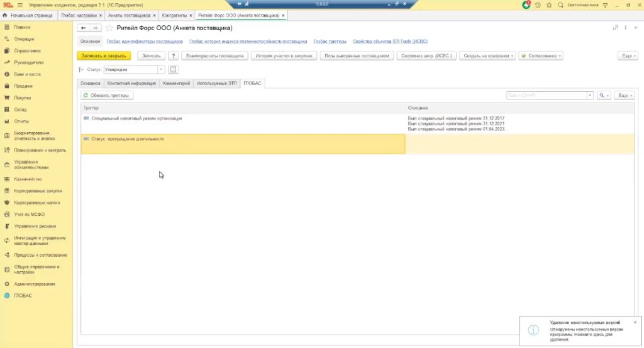Click the star icon to favorite this form
Viewport: 644px width, 348px height.
(x=109, y=28)
